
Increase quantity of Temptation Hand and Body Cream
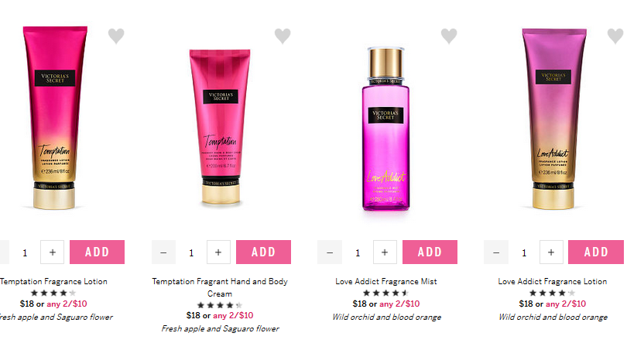click(218, 252)
